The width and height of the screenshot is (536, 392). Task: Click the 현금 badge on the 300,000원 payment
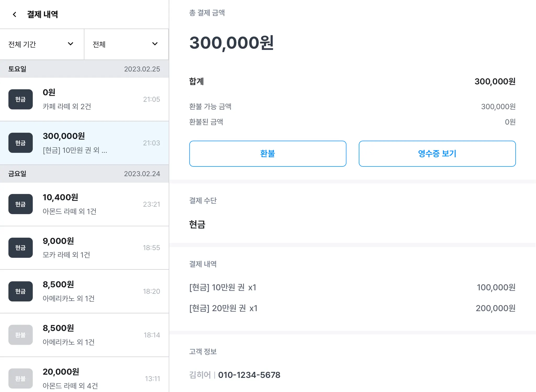click(x=20, y=143)
